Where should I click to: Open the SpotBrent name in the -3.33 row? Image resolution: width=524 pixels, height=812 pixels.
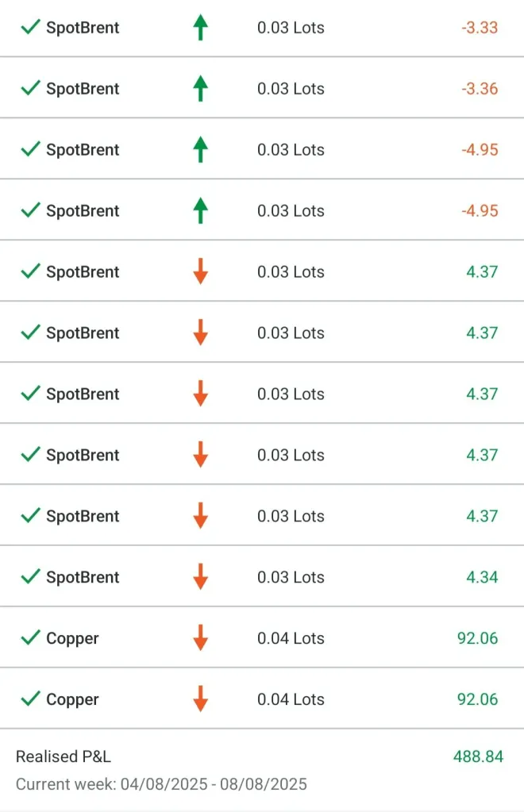(x=83, y=28)
